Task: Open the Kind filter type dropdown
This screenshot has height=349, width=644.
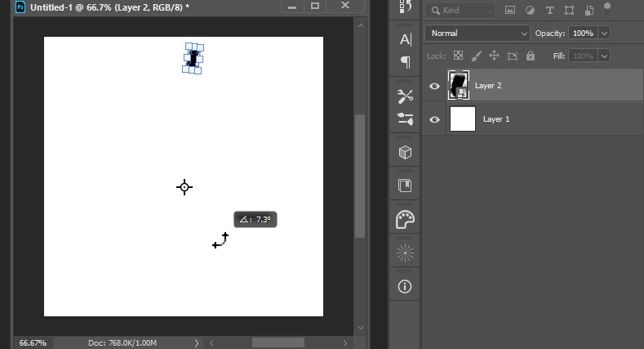Action: coord(460,11)
